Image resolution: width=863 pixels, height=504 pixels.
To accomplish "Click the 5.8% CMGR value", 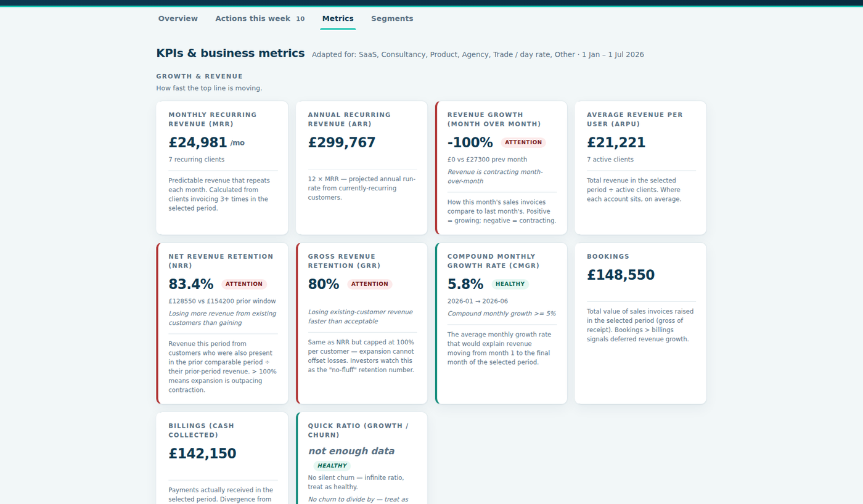I will click(x=465, y=284).
